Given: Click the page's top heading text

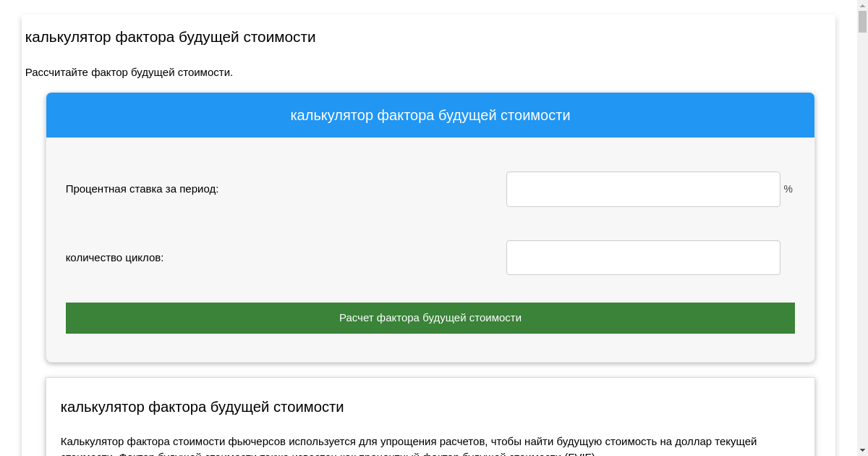Looking at the screenshot, I should pyautogui.click(x=170, y=37).
